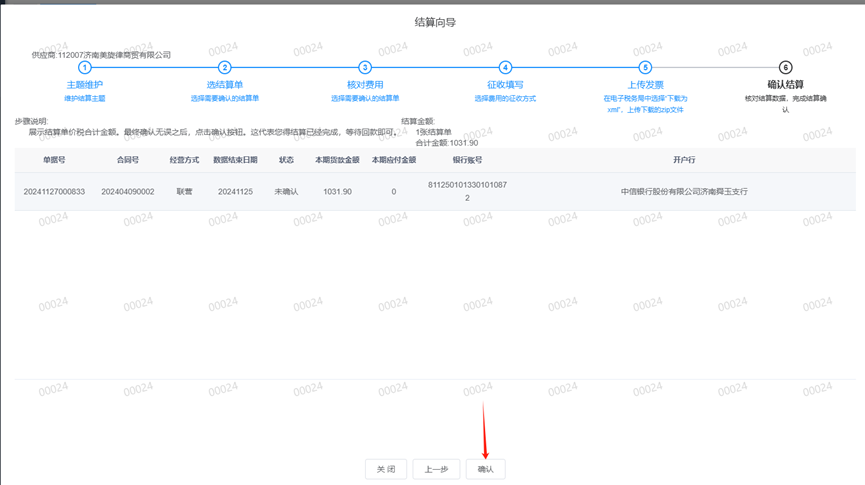
Task: Click the 步骤说明 label
Action: point(31,121)
